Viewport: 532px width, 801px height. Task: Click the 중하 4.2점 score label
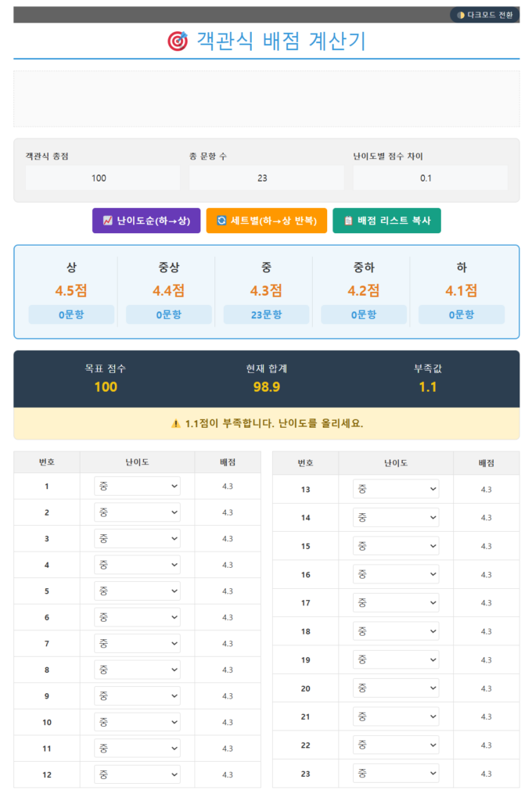coord(364,291)
